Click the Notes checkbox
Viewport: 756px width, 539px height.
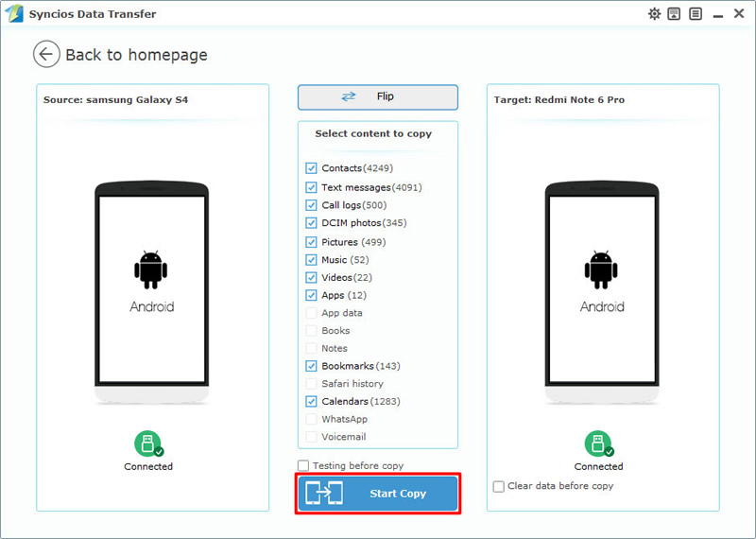[311, 348]
